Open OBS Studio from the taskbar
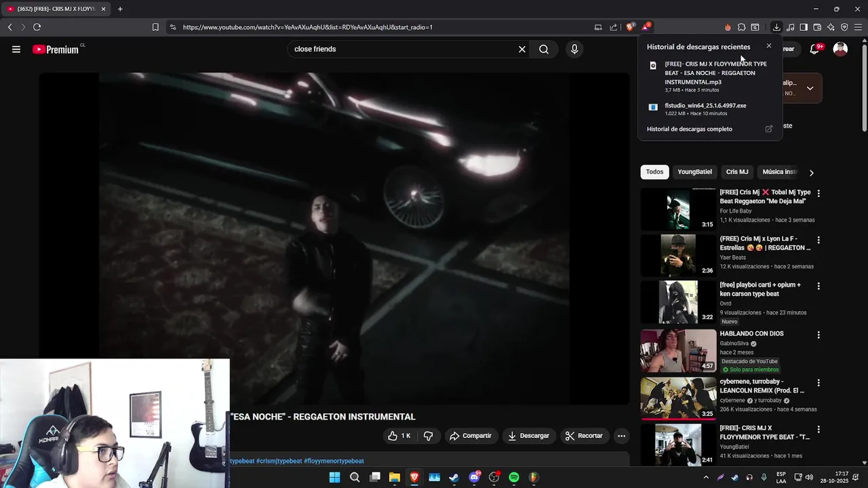This screenshot has height=488, width=868. coord(494,477)
